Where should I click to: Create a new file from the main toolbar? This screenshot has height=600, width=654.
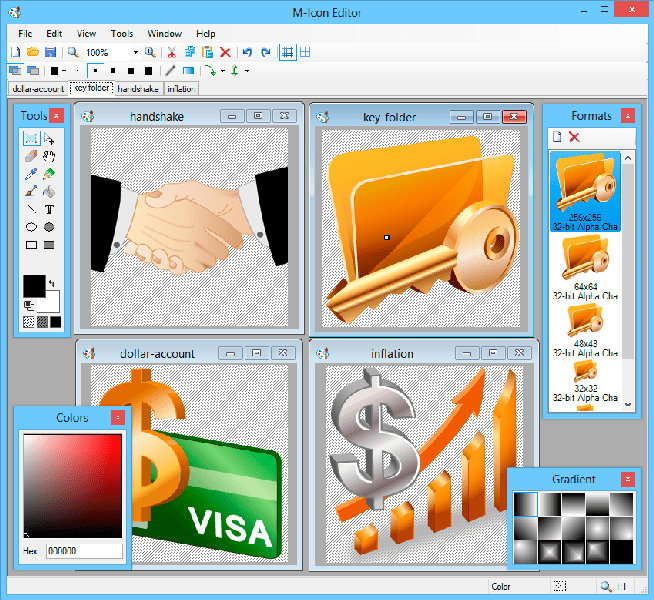(15, 52)
